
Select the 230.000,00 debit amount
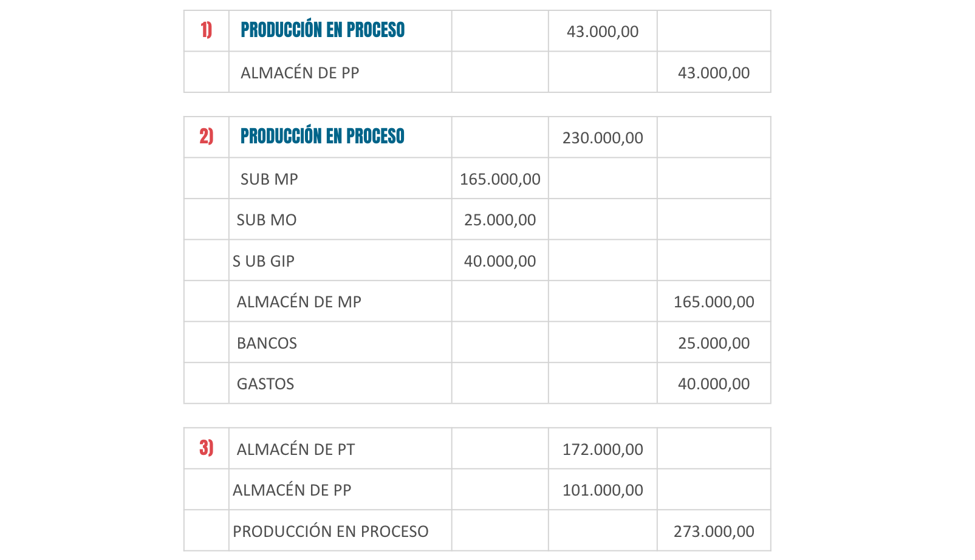pyautogui.click(x=603, y=138)
